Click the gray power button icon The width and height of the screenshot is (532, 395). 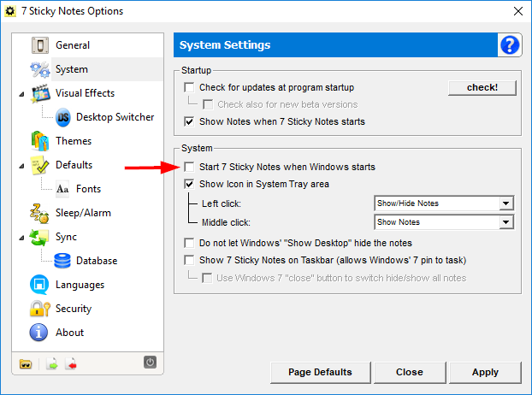[x=150, y=363]
